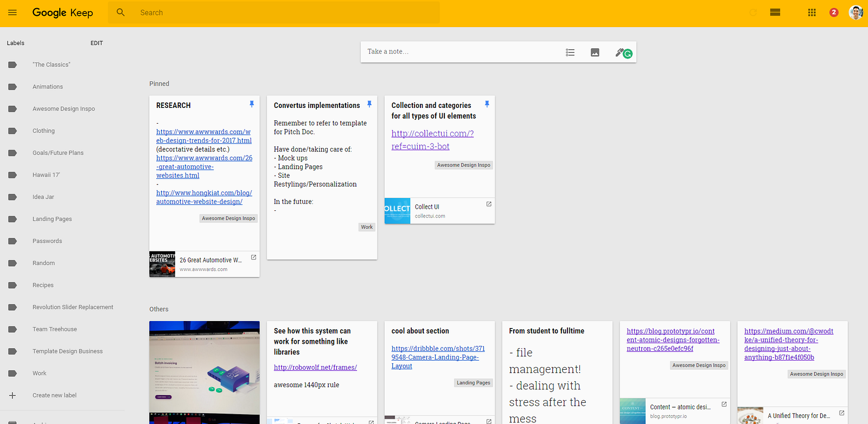Open the Awesome Design Inspo label
Screen dimensions: 868x424
point(63,109)
